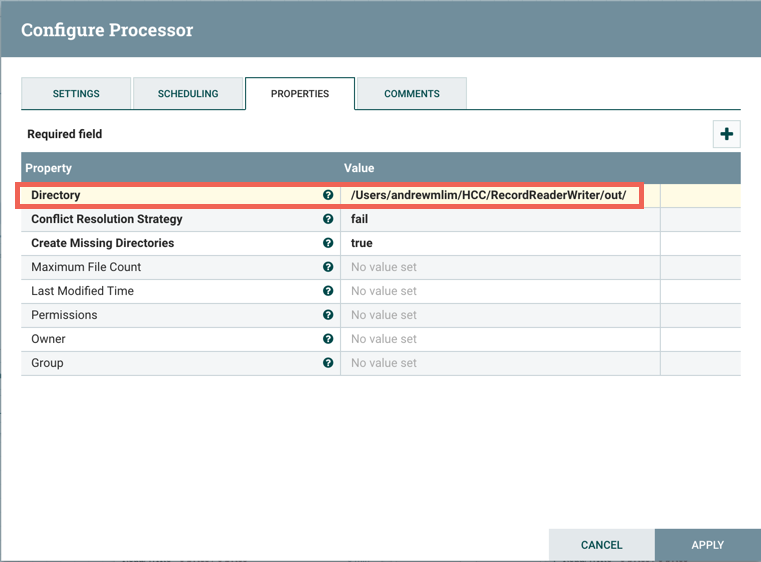Edit the Directory path value
Screen dimensions: 761x562
[500, 195]
